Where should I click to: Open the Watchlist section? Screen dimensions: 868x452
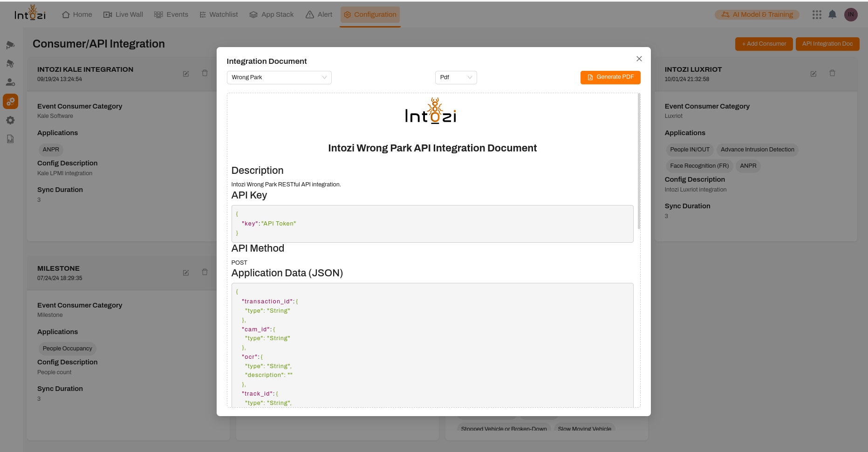coord(218,14)
